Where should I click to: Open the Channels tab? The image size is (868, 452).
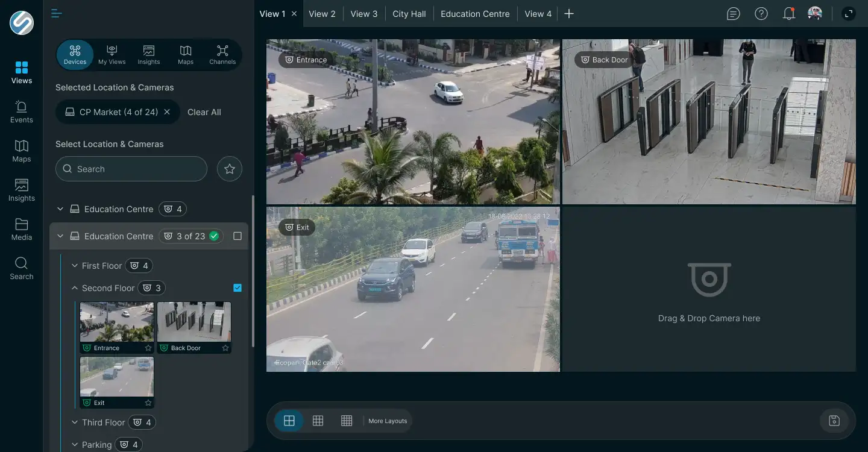(222, 55)
